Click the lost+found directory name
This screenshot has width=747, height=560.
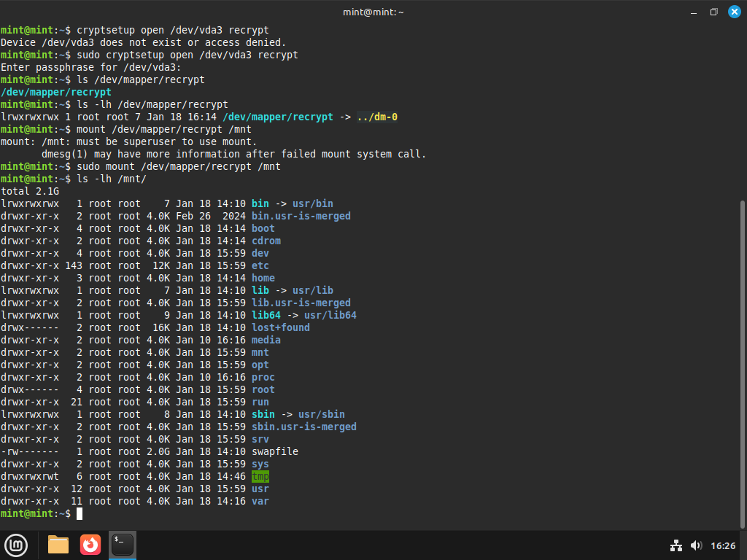(x=280, y=327)
